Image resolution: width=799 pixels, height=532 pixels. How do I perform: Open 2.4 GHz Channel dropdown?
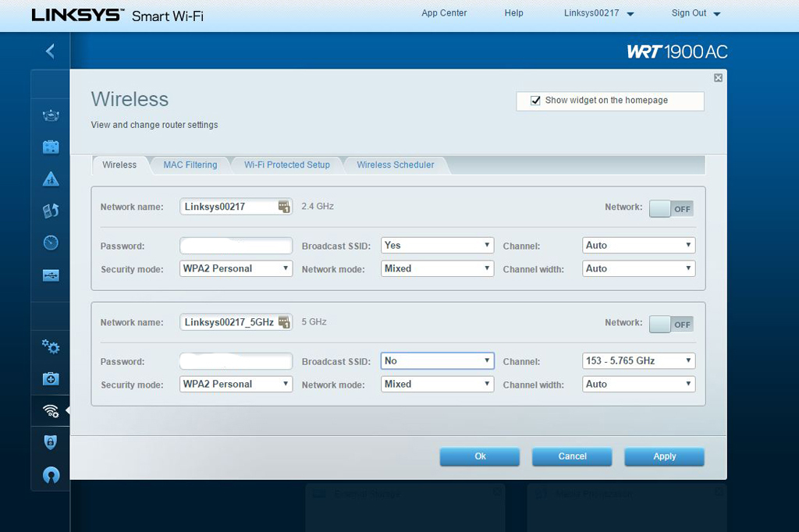click(x=638, y=245)
